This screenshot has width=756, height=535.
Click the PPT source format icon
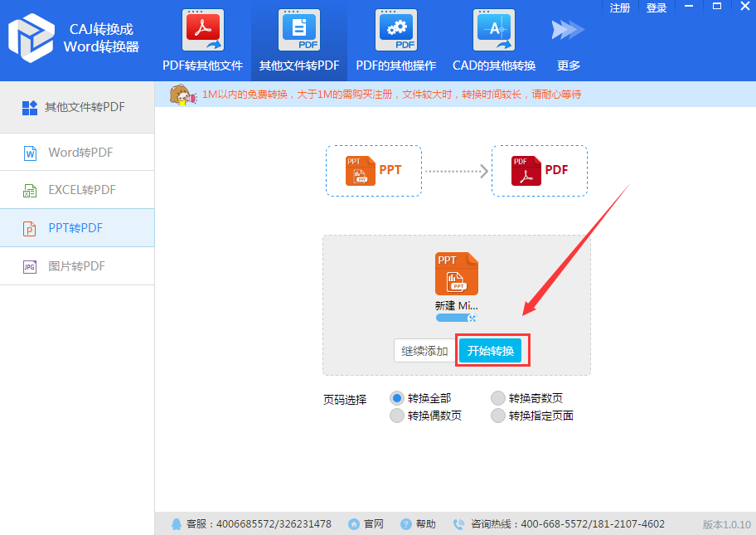tap(361, 171)
